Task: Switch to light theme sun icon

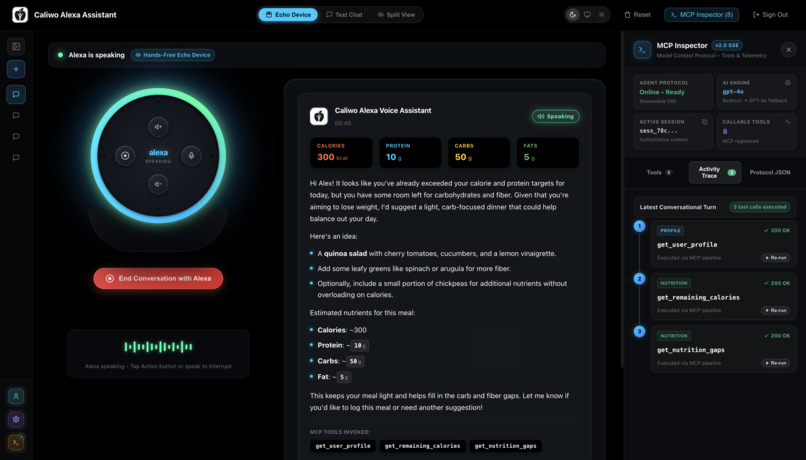Action: pos(601,14)
